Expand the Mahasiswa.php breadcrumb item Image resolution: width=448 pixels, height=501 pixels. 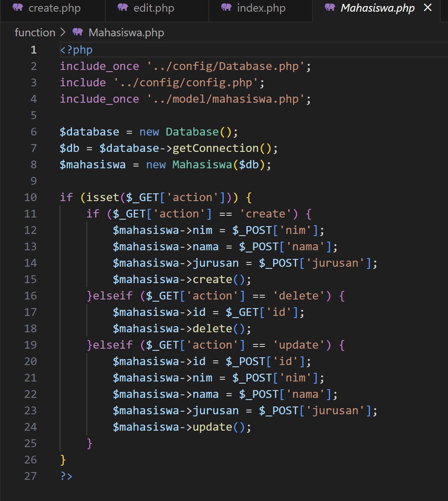(126, 33)
